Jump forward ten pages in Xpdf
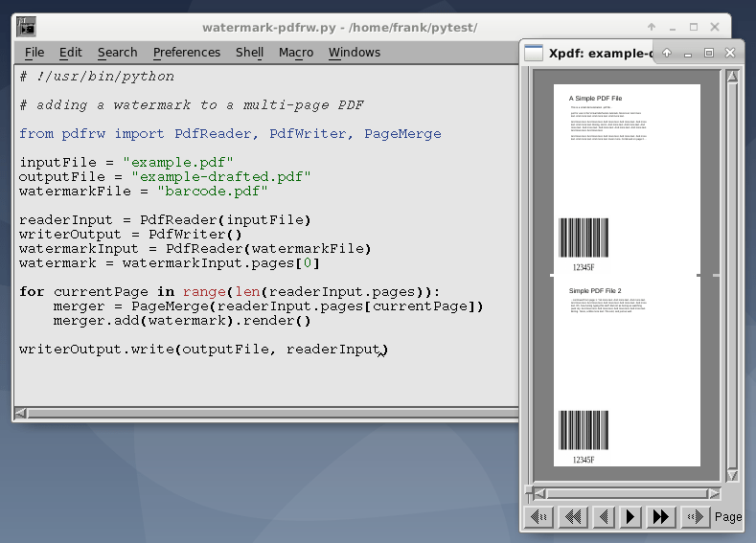The height and width of the screenshot is (543, 756). pos(660,517)
